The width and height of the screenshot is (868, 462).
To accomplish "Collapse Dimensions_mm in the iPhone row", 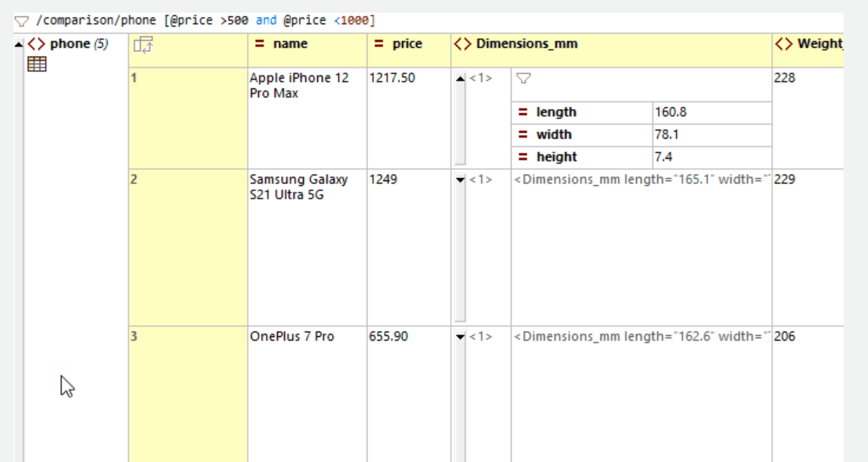I will tap(460, 79).
